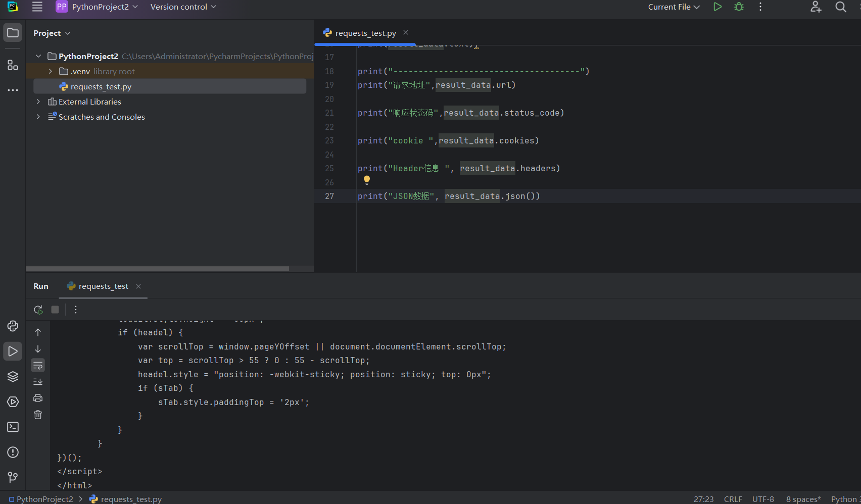Click UTF-8 encoding in status bar
Screen dimensions: 861x504
(x=763, y=499)
